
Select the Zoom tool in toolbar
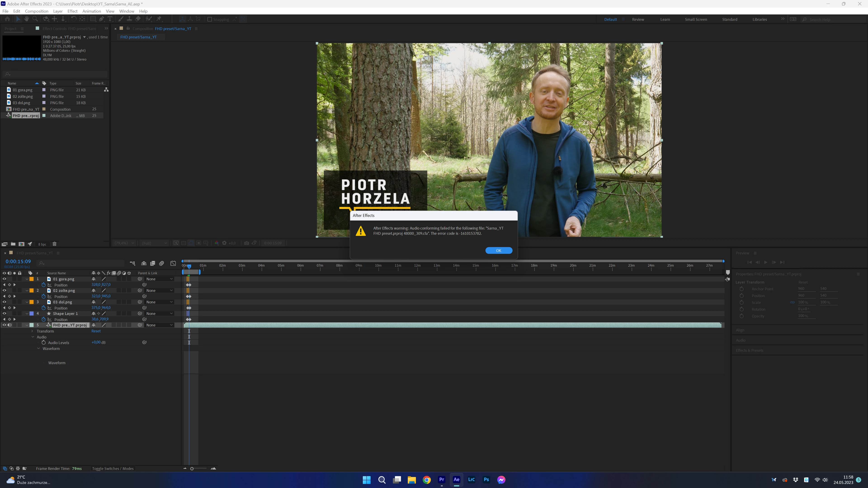coord(35,19)
